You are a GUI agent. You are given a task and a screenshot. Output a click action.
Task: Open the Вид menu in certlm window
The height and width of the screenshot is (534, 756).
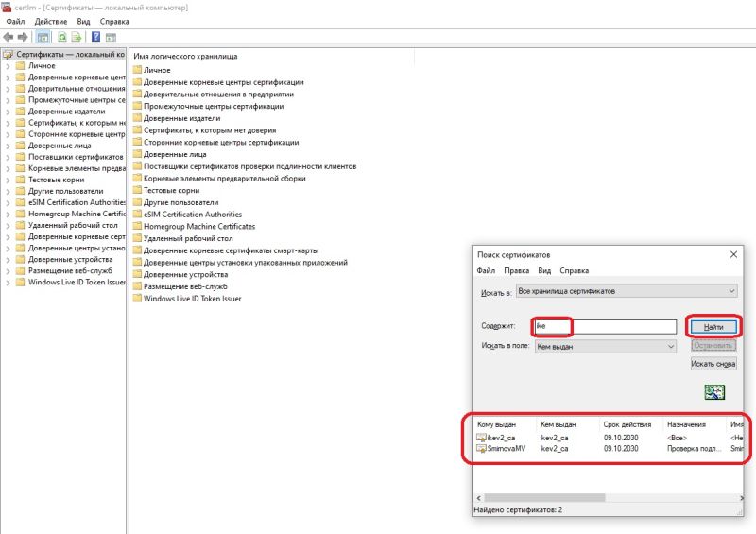tap(83, 21)
